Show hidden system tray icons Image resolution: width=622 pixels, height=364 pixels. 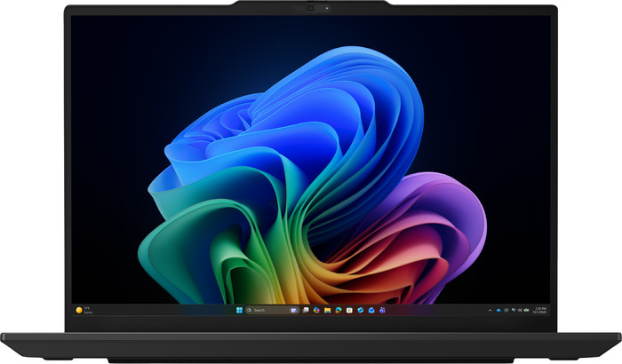(490, 310)
